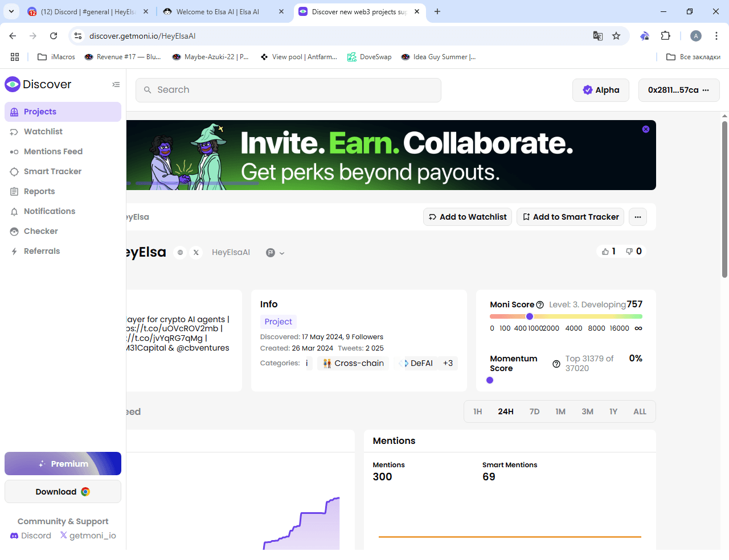Open the iMacros bookmark folder
This screenshot has width=729, height=560.
[56, 57]
